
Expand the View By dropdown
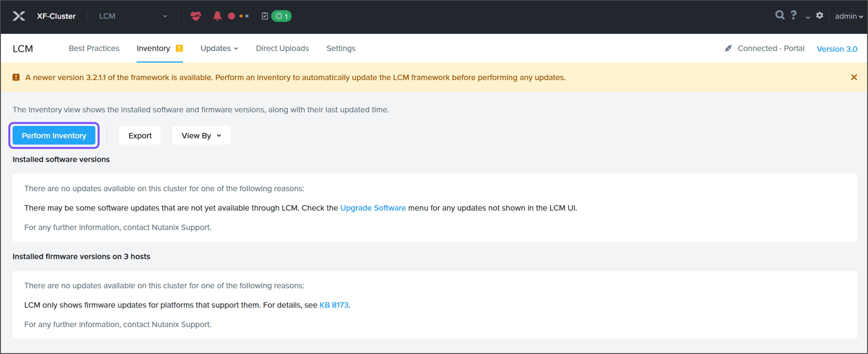[201, 135]
